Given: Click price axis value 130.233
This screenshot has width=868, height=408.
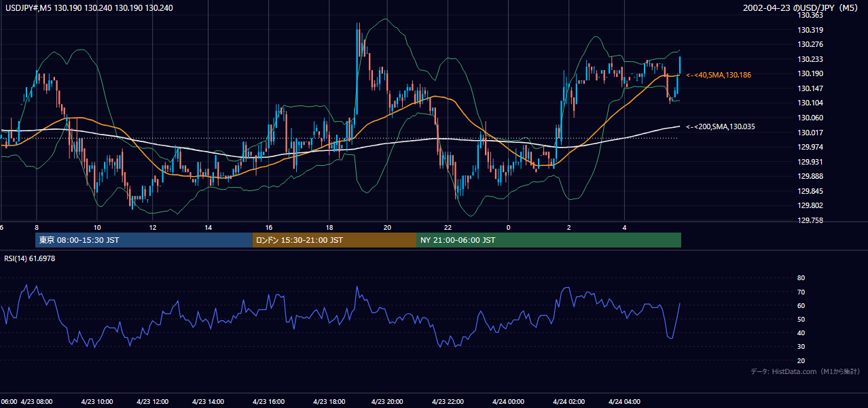Looking at the screenshot, I should click(810, 59).
